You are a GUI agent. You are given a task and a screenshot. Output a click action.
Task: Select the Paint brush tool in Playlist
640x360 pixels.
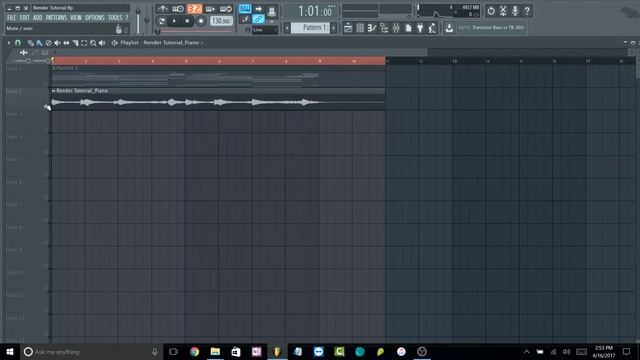(x=39, y=43)
